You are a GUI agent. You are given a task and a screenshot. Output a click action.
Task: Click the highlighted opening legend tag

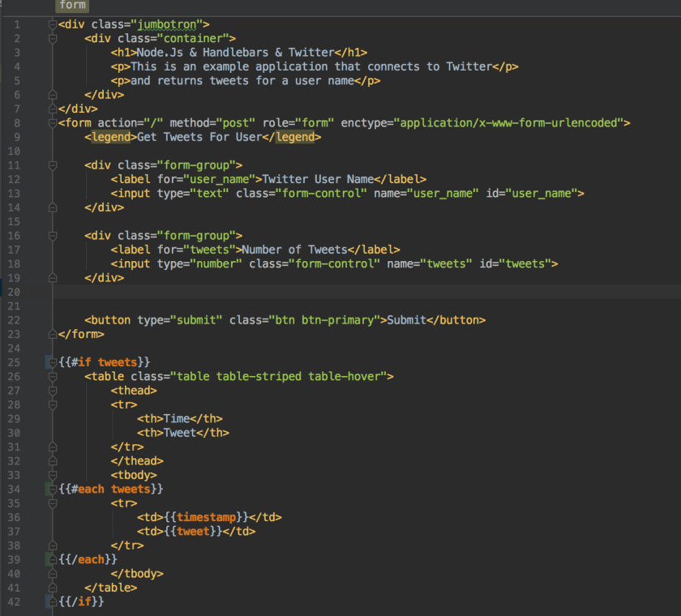click(109, 137)
